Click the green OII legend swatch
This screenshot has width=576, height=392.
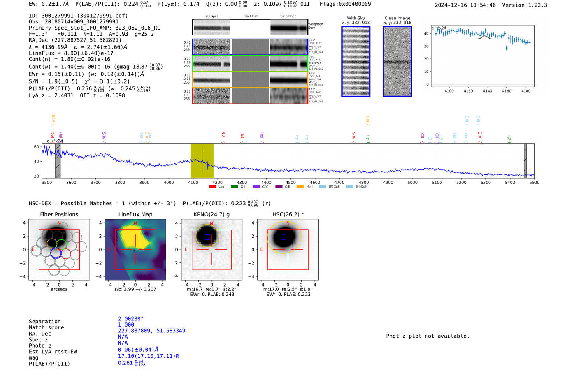[x=235, y=186]
